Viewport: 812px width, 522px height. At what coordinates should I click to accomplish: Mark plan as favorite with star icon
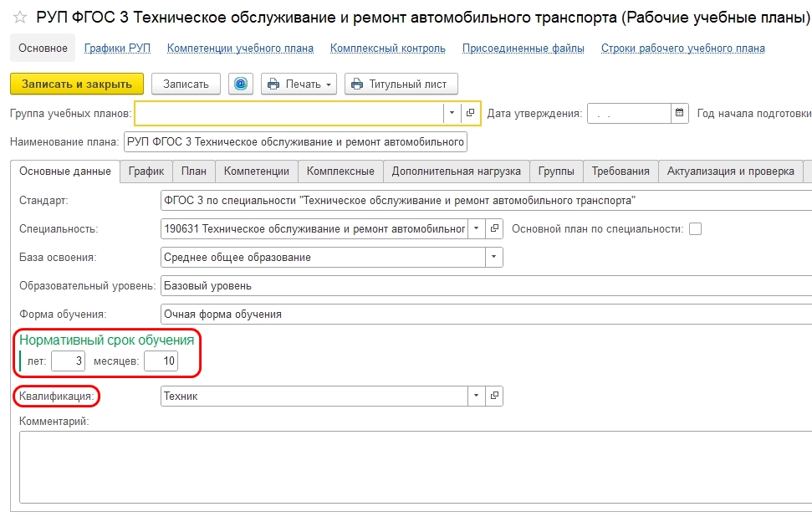[20, 18]
